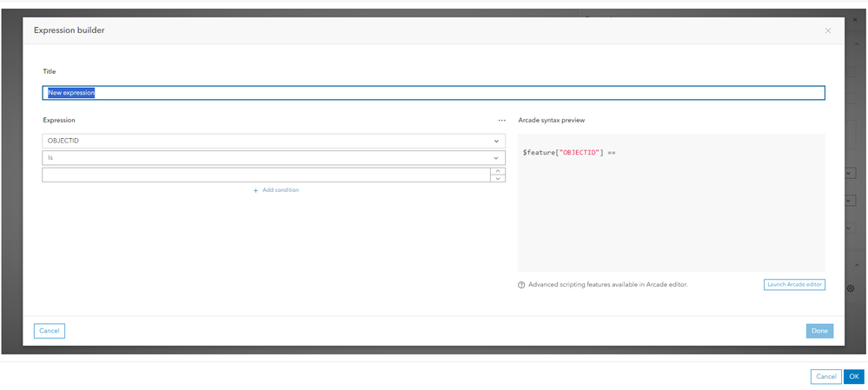Image resolution: width=868 pixels, height=390 pixels.
Task: Increment the value with up stepper
Action: [498, 171]
